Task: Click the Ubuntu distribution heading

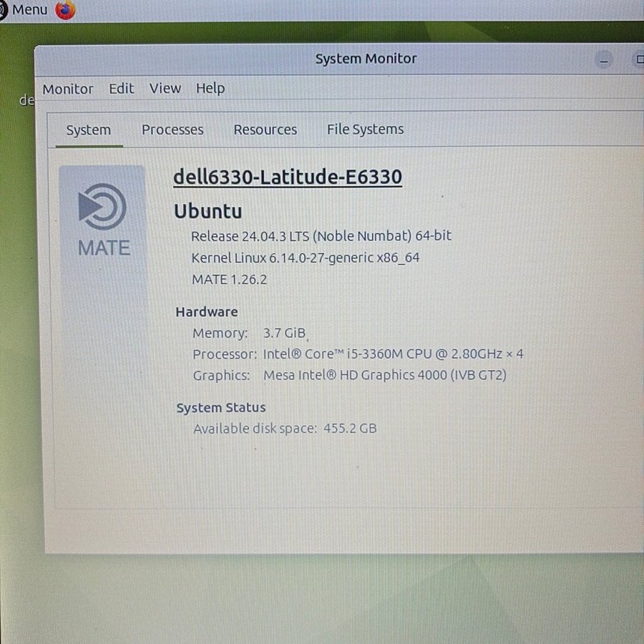Action: point(208,211)
